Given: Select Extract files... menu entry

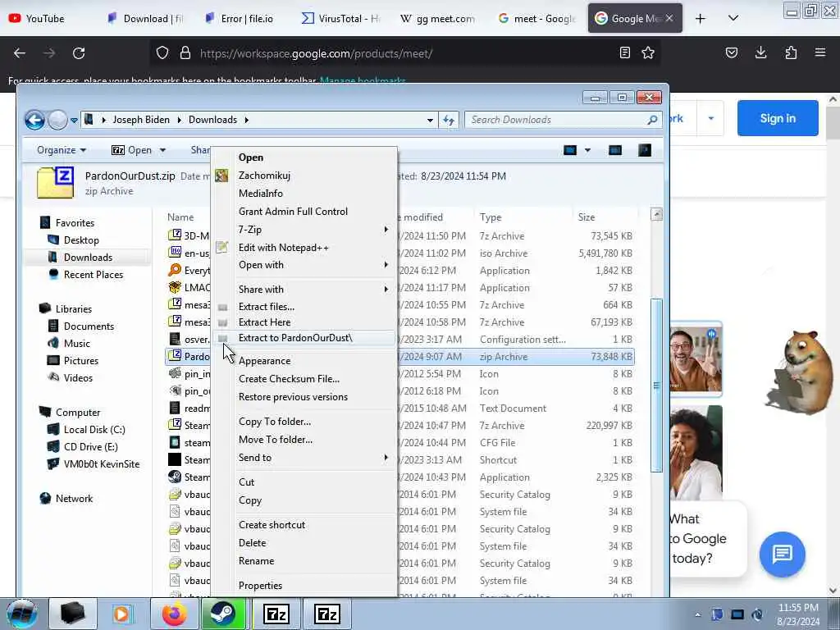Looking at the screenshot, I should pyautogui.click(x=304, y=307).
